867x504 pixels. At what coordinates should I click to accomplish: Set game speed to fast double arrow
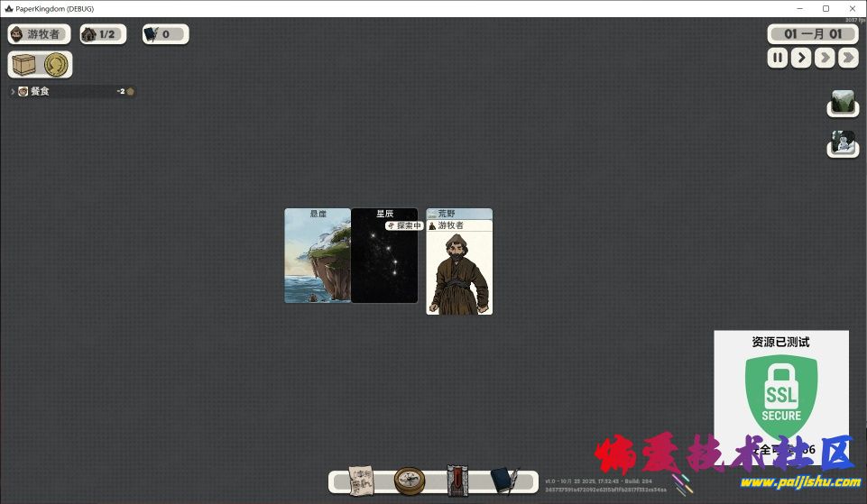[x=825, y=58]
